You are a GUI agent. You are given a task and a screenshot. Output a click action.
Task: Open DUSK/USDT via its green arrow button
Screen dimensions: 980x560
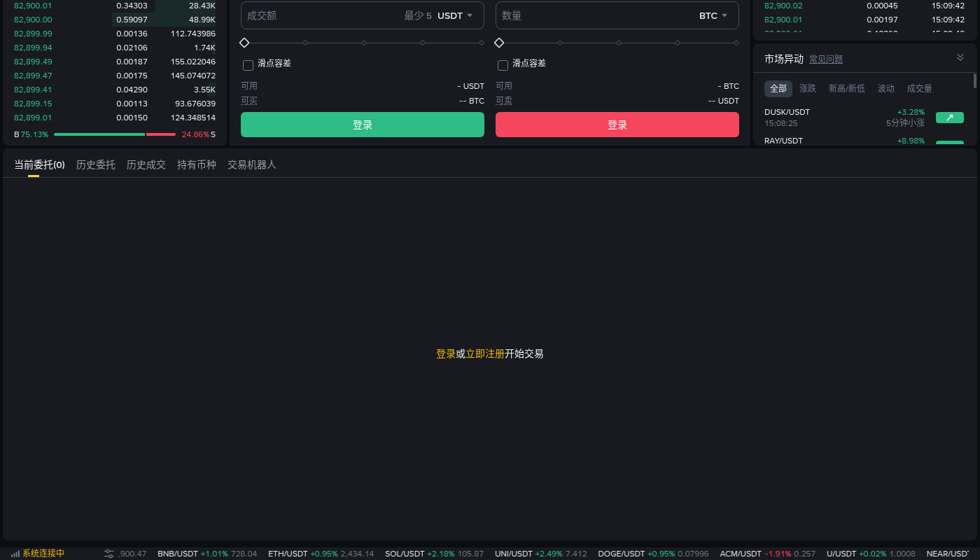[950, 118]
